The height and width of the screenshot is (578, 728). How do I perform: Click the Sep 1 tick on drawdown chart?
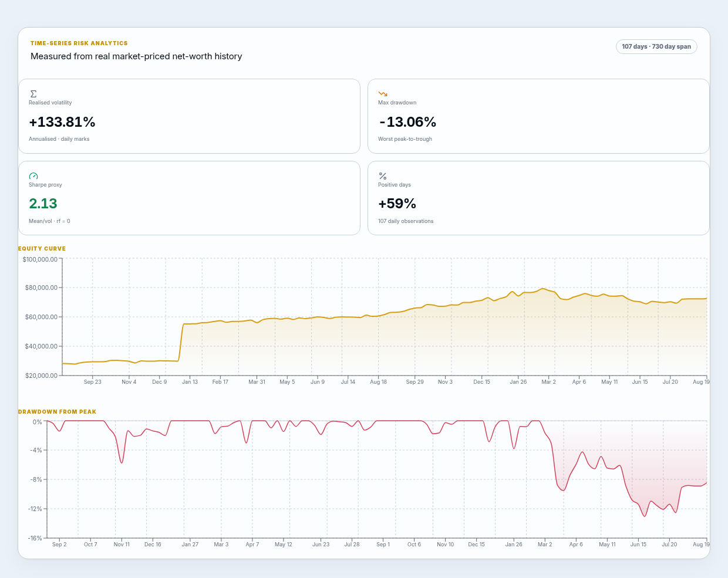pyautogui.click(x=383, y=545)
